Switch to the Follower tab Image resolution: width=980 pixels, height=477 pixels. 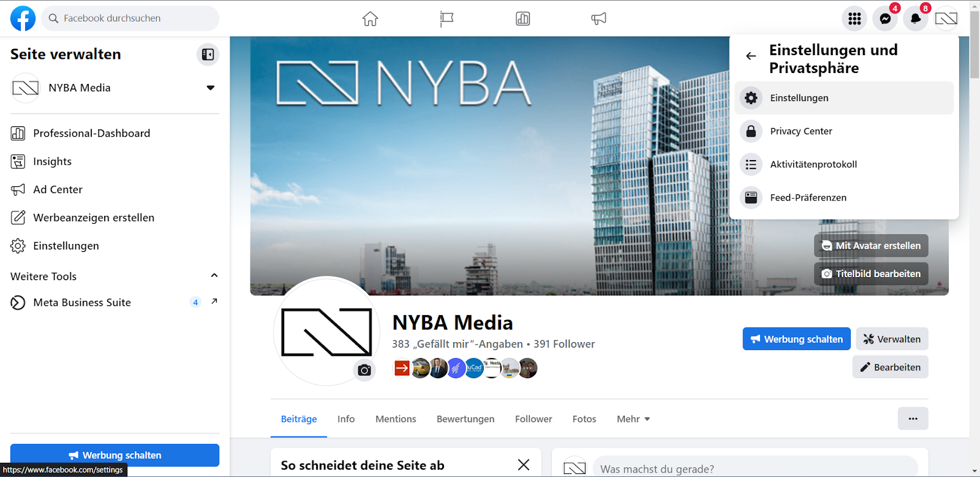tap(533, 419)
